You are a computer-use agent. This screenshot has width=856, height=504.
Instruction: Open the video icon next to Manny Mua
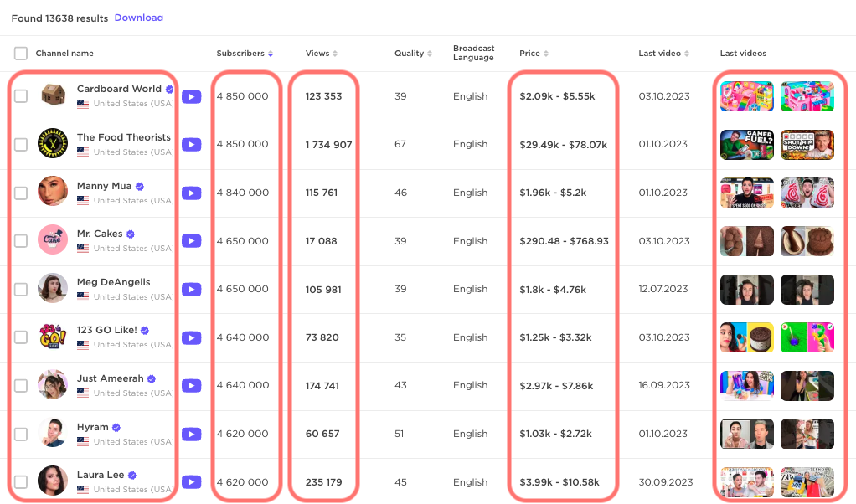pyautogui.click(x=191, y=193)
